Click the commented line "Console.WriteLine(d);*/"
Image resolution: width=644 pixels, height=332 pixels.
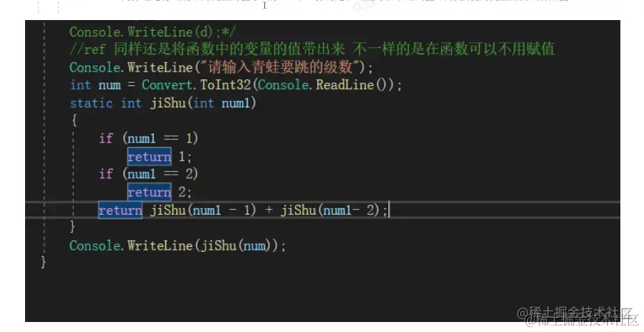point(153,31)
